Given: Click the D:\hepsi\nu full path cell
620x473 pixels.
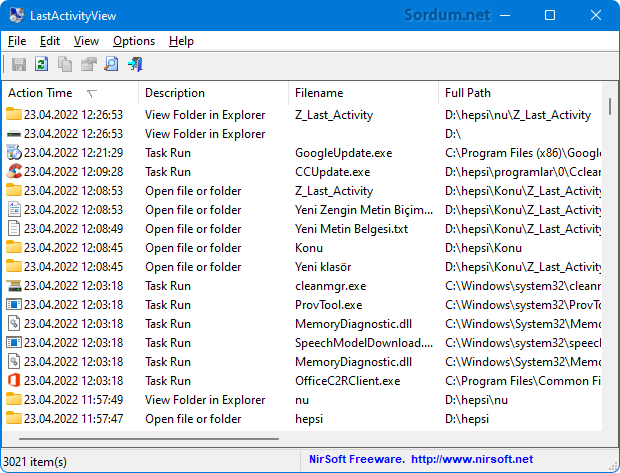Looking at the screenshot, I should point(476,399).
